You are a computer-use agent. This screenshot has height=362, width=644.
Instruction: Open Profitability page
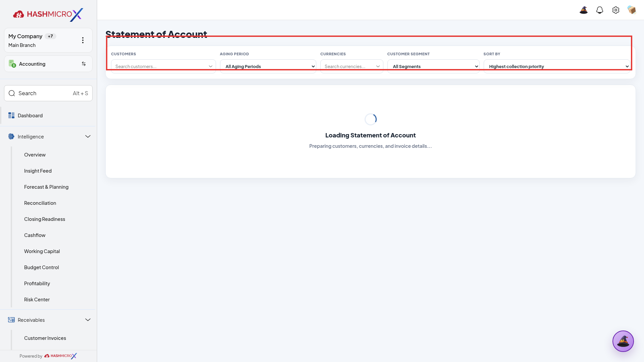[37, 284]
